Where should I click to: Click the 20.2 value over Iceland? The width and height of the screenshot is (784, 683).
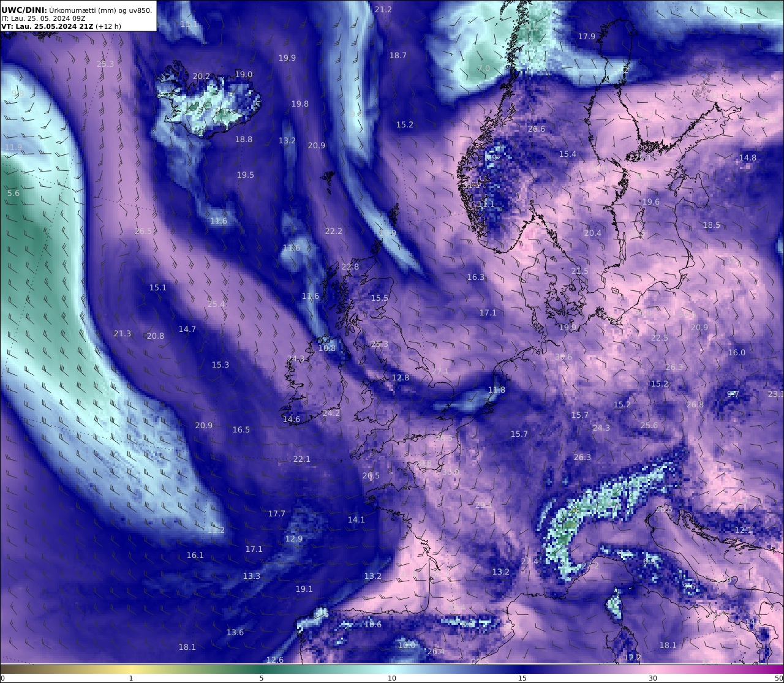pyautogui.click(x=202, y=77)
